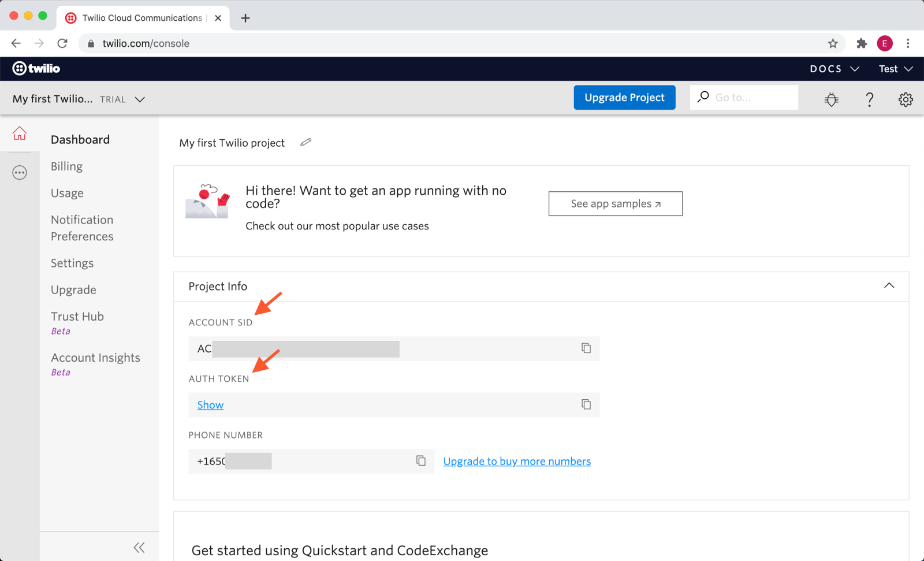Copy the Account SID value

(586, 348)
